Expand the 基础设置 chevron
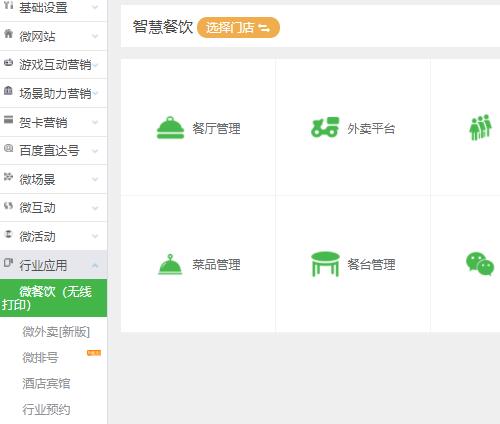500x424 pixels. point(95,7)
